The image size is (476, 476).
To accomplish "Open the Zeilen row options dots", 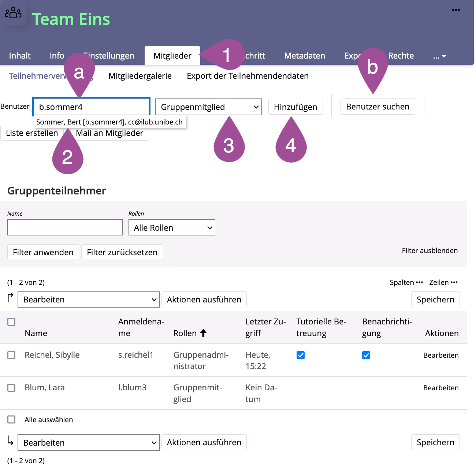I will pyautogui.click(x=454, y=282).
